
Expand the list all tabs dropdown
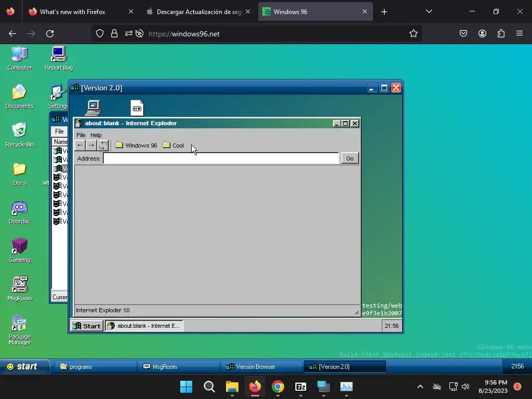pos(429,11)
